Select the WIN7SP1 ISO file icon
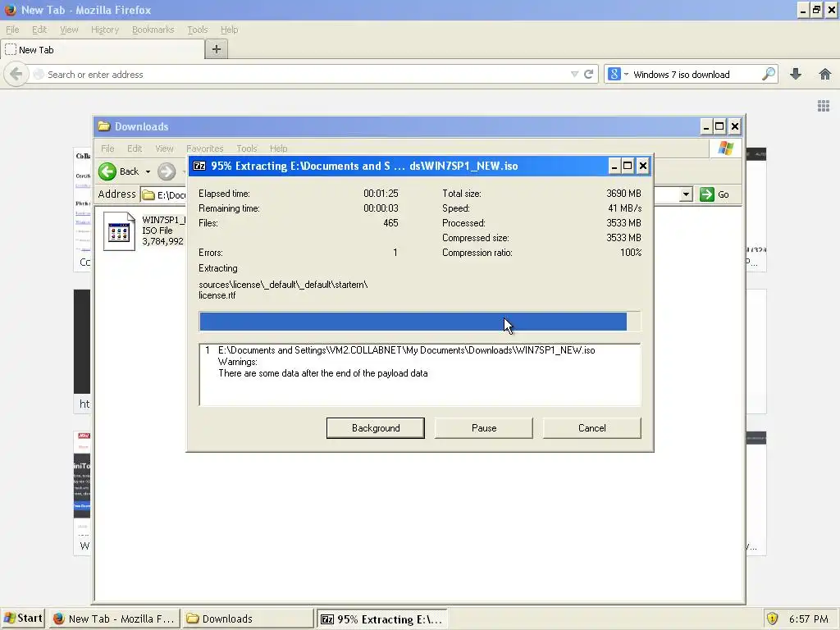The width and height of the screenshot is (840, 630). (x=119, y=231)
